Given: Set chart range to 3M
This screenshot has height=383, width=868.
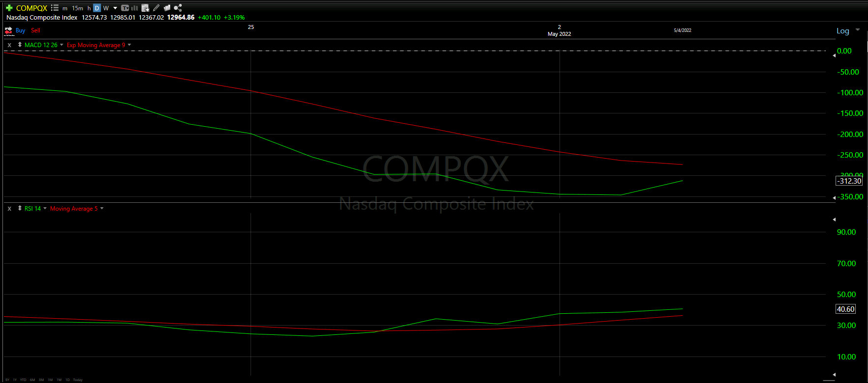Looking at the screenshot, I should 41,380.
